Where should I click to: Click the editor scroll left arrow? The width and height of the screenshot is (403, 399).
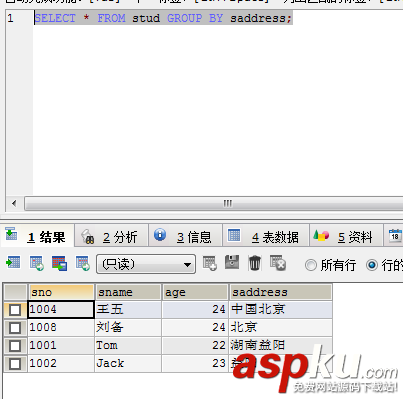pyautogui.click(x=14, y=203)
